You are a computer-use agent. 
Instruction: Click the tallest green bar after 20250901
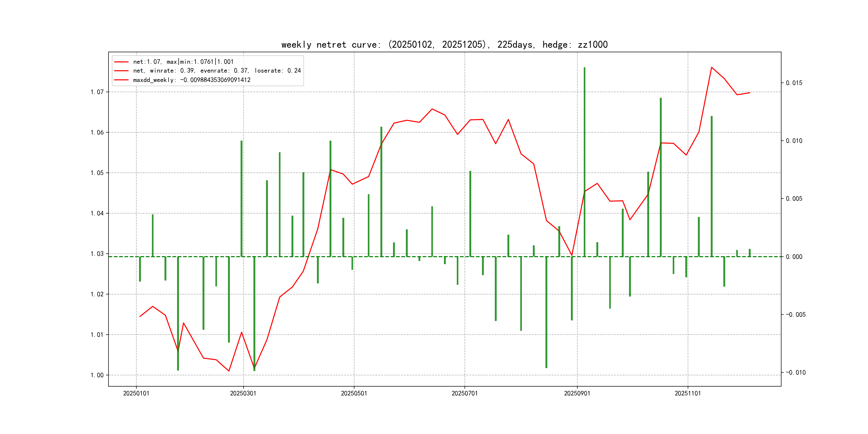[584, 162]
